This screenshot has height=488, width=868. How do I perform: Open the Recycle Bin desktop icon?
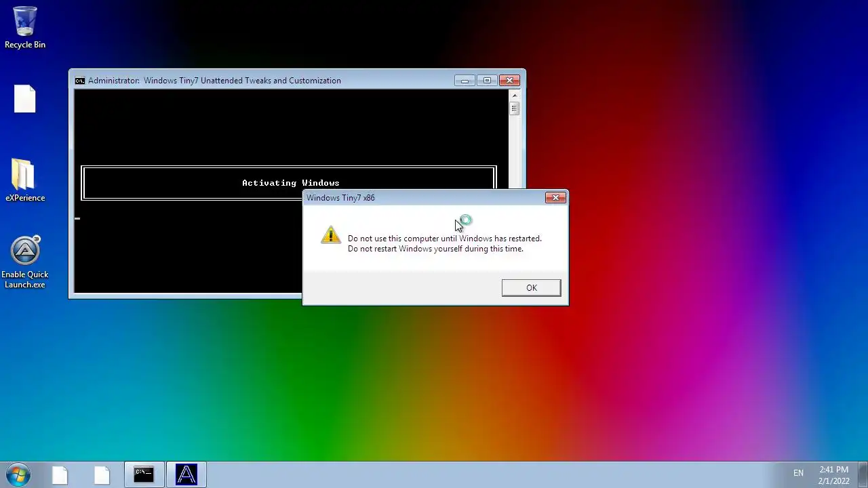pos(25,28)
